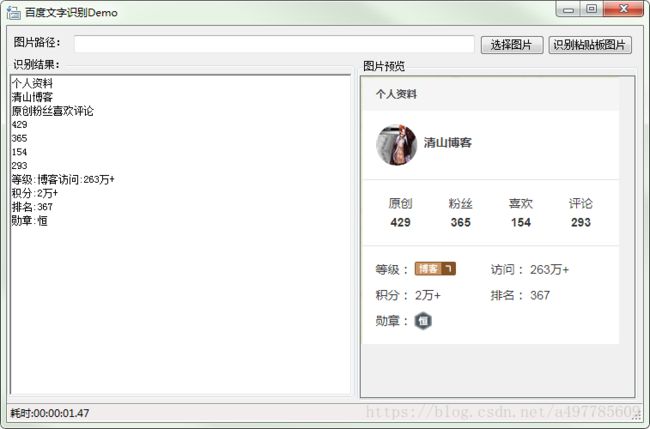
Task: Click the round avatar in the preview
Action: (x=396, y=145)
